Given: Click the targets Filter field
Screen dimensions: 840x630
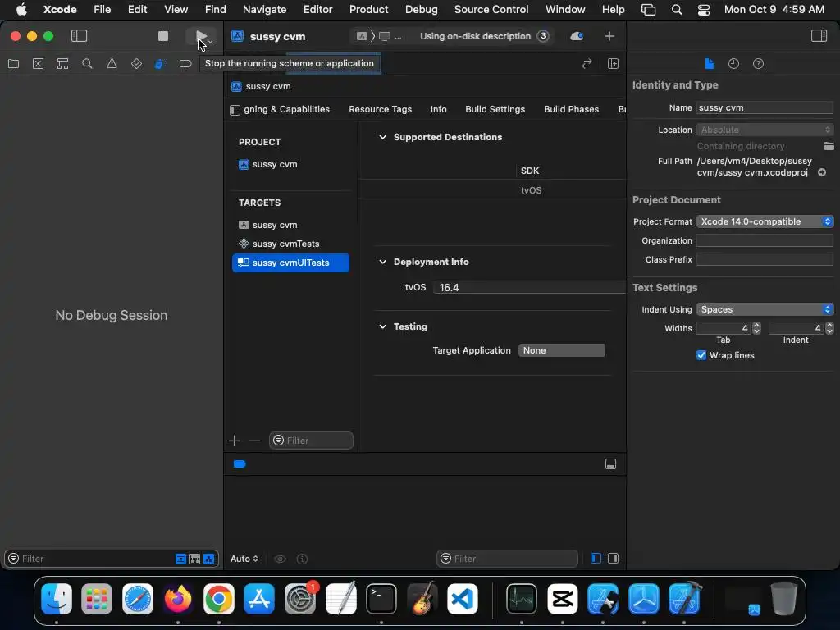Looking at the screenshot, I should tap(311, 441).
